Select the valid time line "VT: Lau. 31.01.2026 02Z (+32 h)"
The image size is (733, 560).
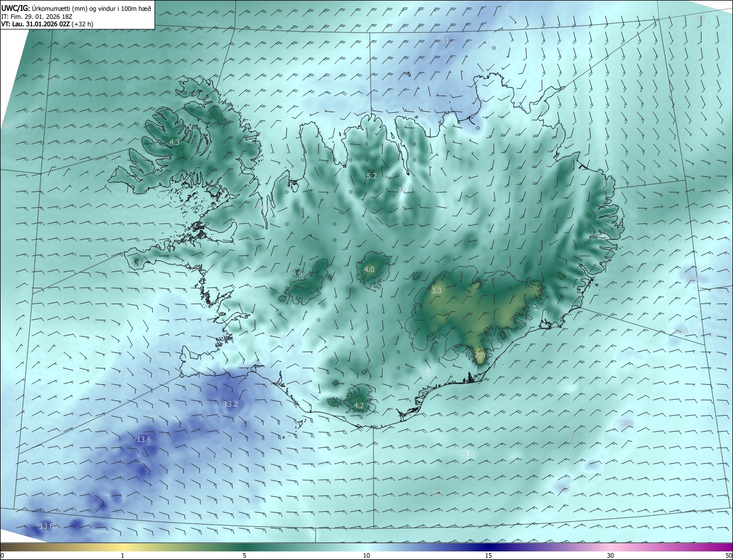click(x=48, y=24)
